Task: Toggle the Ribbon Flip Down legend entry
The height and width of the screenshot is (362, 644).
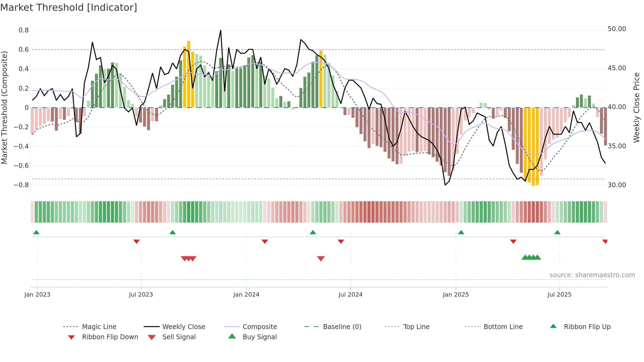Action: pos(103,337)
